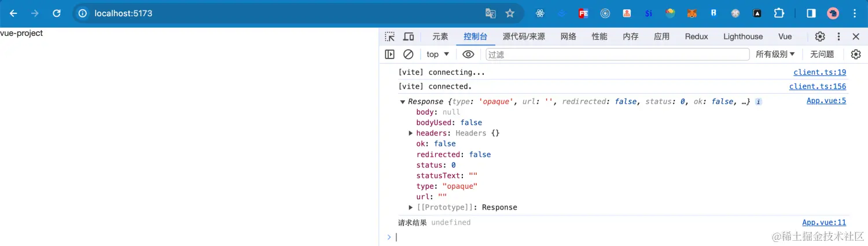868x246 pixels.
Task: Create a live expression with eye icon
Action: pos(468,54)
